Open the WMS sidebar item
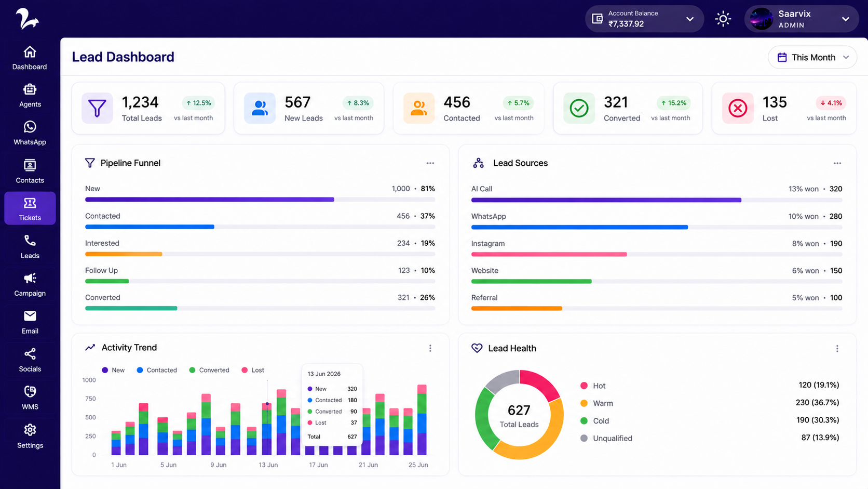Image resolution: width=868 pixels, height=489 pixels. point(30,398)
